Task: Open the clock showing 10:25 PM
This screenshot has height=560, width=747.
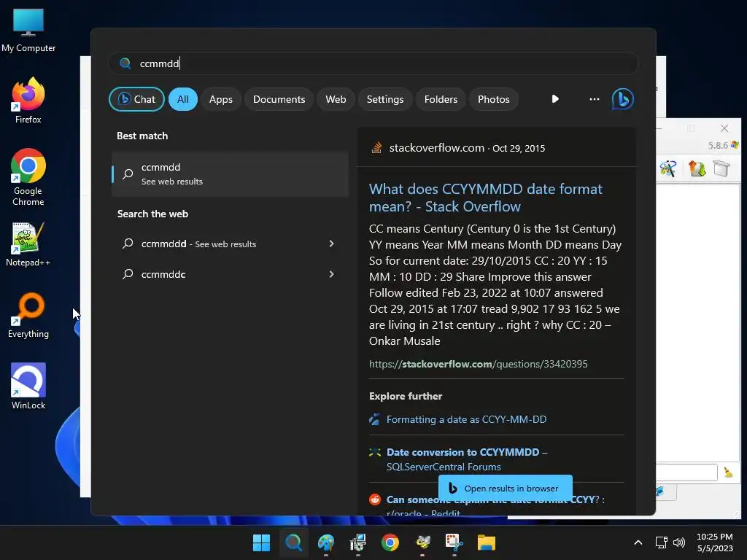Action: [715, 542]
